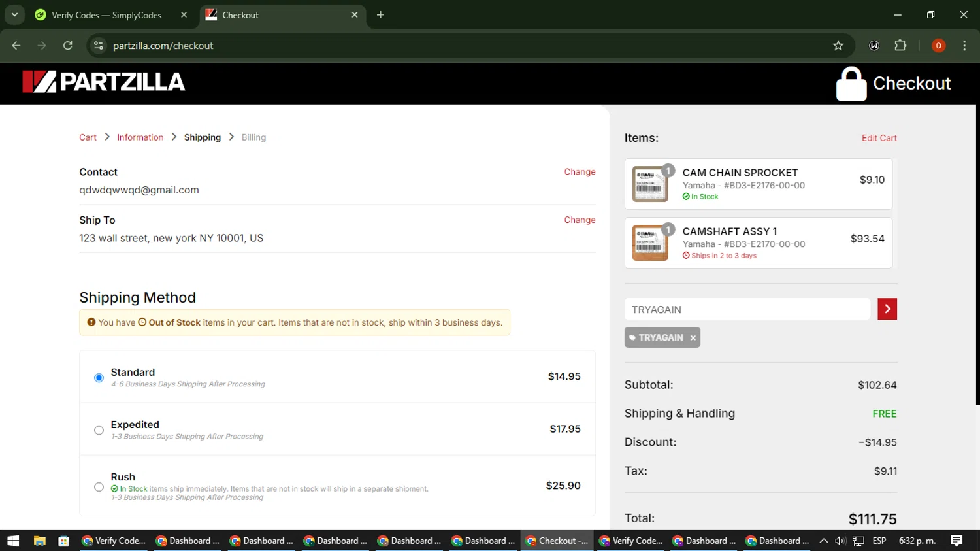Switch ESP keyboard language indicator
Screen dimensions: 980x551
[879, 541]
